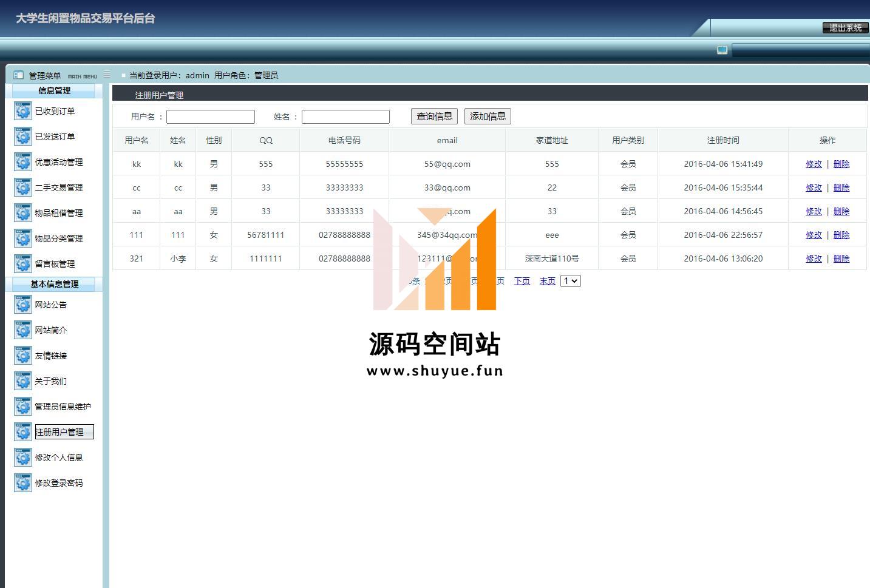Click 修改 for user 111

[x=814, y=235]
